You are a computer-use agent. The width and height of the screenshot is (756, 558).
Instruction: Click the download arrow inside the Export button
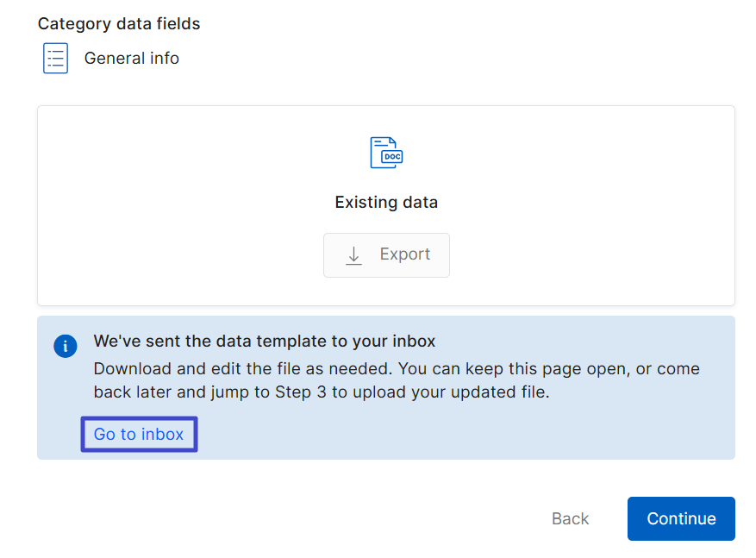pyautogui.click(x=353, y=254)
